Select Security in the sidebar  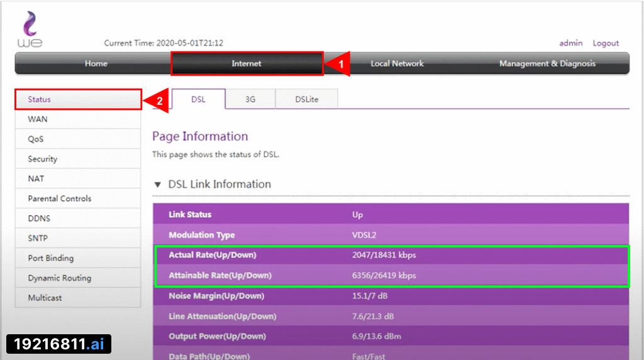point(43,159)
